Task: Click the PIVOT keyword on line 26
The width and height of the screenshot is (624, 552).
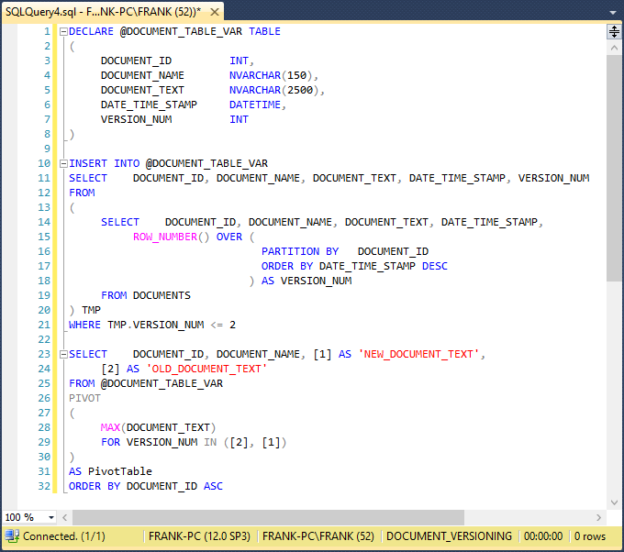Action: pos(84,398)
